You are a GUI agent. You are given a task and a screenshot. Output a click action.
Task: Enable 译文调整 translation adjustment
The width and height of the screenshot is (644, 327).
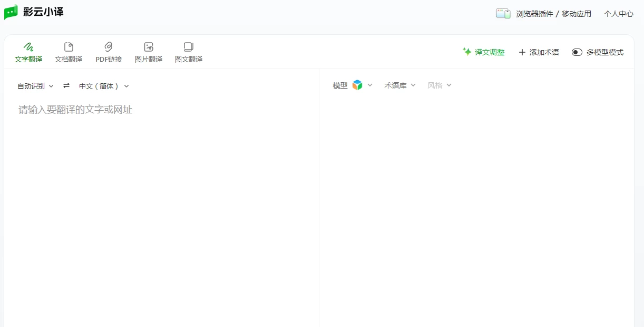[483, 52]
